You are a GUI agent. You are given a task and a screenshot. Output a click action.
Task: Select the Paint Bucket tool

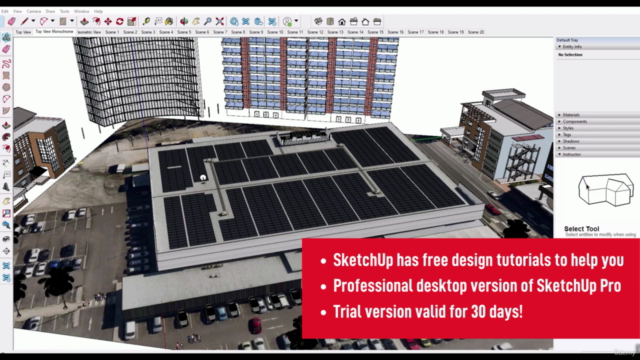coord(169,21)
